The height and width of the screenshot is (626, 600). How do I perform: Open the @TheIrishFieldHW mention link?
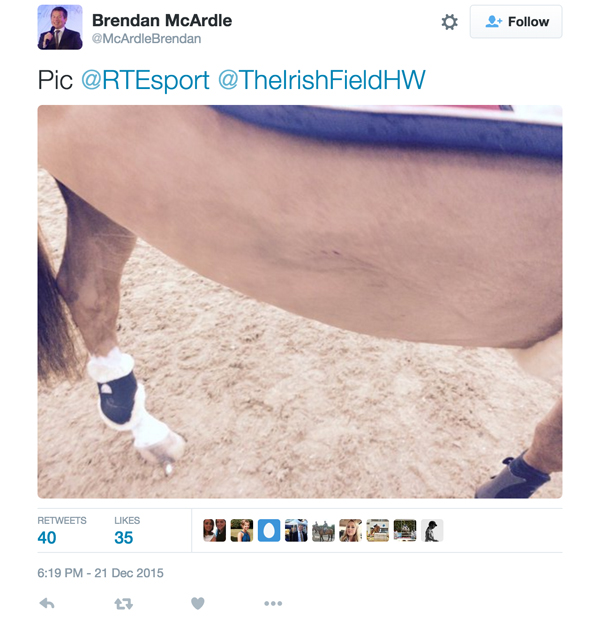[322, 80]
